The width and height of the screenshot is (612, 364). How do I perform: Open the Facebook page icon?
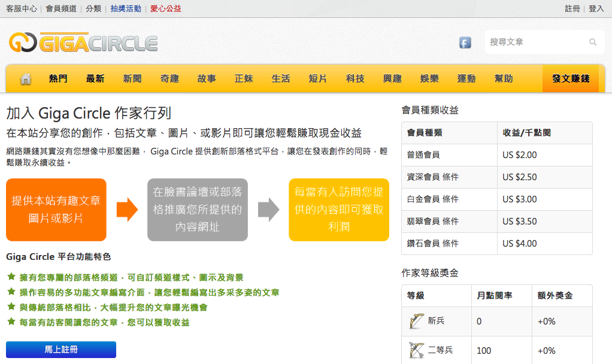(465, 43)
